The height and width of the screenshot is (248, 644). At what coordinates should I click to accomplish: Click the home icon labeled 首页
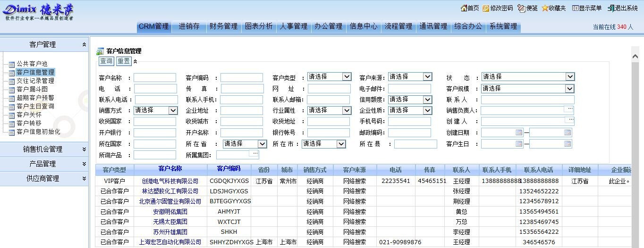coord(464,8)
